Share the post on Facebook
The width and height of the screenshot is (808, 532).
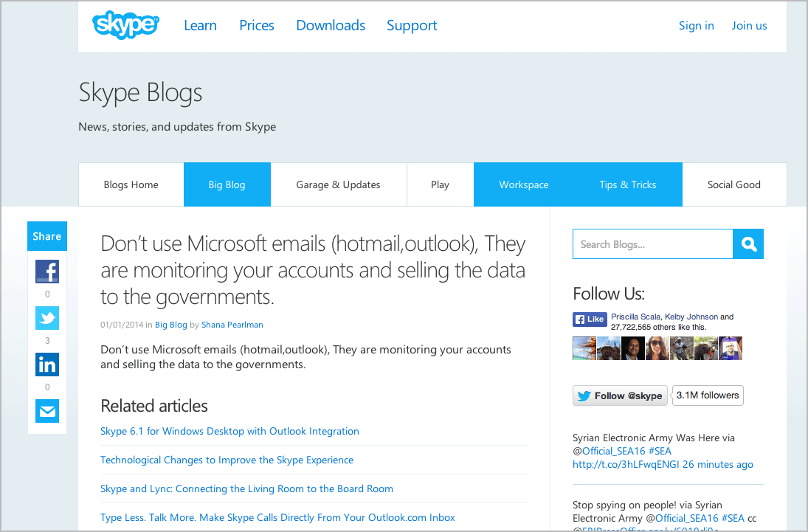pos(47,271)
